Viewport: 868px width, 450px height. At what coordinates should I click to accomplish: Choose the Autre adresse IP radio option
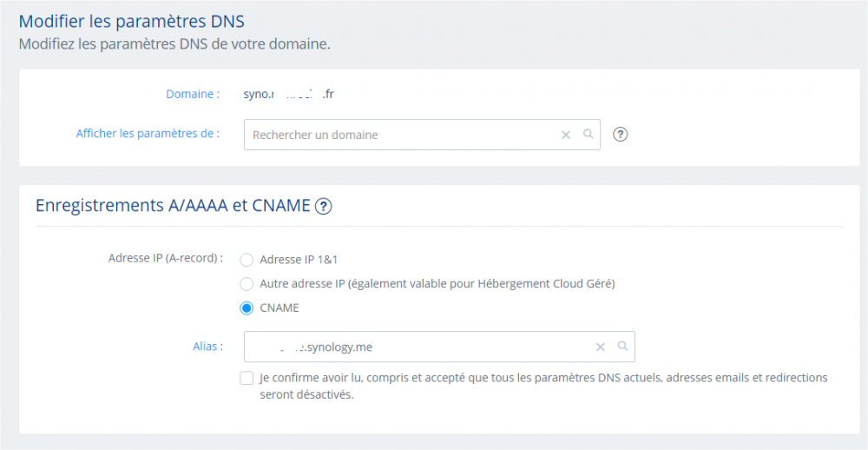pyautogui.click(x=247, y=283)
